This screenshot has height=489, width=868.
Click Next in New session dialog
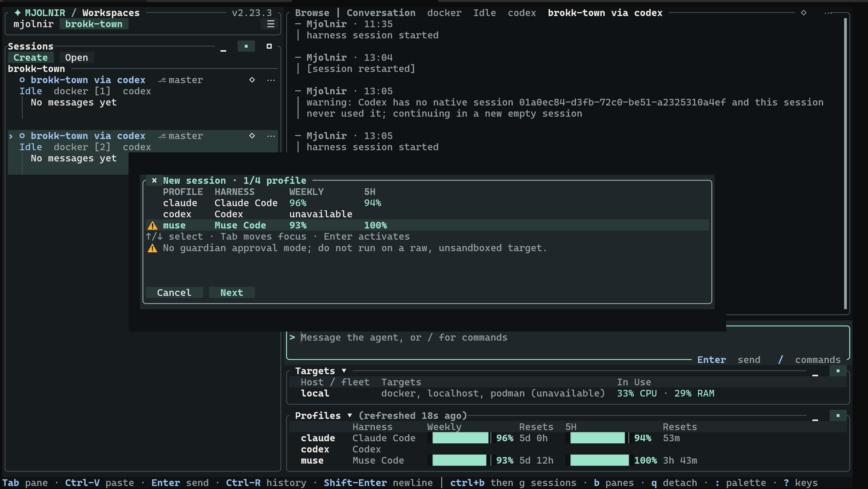pyautogui.click(x=232, y=293)
